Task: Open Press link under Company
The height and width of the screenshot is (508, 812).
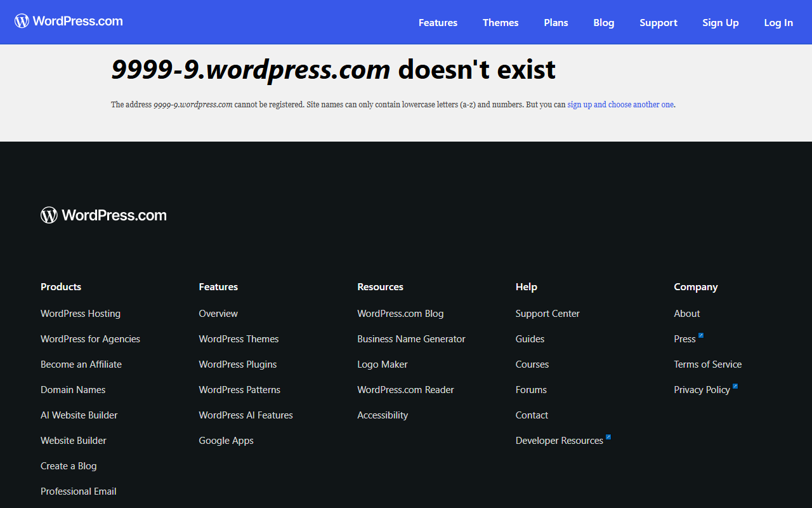Action: [x=684, y=339]
